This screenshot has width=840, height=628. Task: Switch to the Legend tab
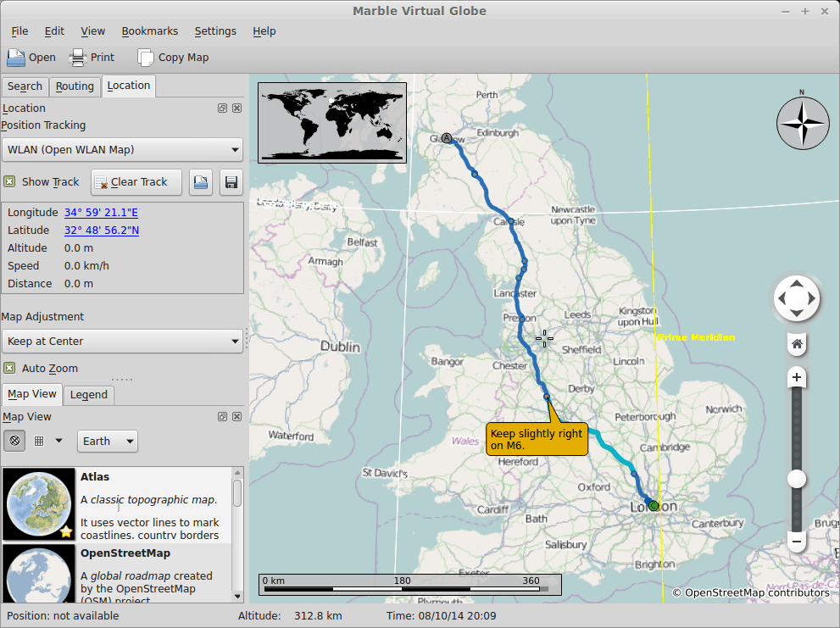click(89, 395)
